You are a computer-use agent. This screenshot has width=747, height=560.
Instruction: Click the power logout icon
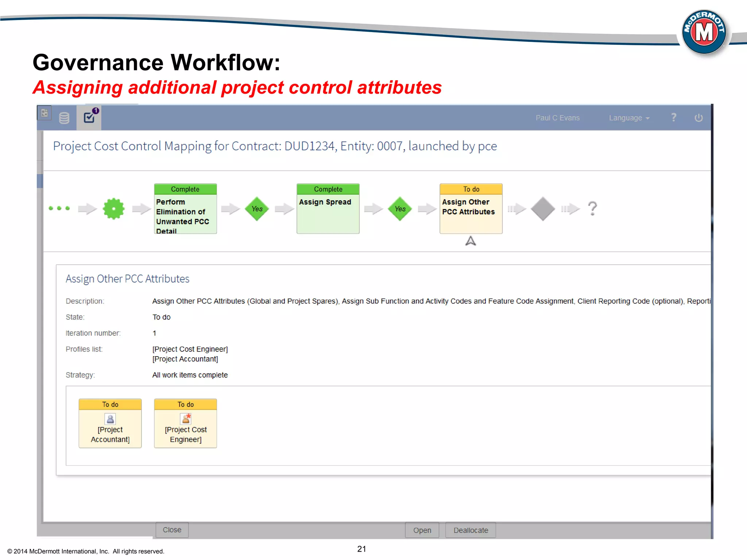[698, 118]
